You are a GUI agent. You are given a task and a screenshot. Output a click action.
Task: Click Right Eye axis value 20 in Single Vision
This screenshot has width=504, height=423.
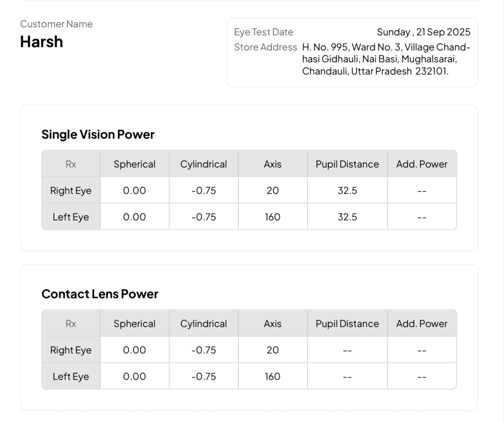273,191
